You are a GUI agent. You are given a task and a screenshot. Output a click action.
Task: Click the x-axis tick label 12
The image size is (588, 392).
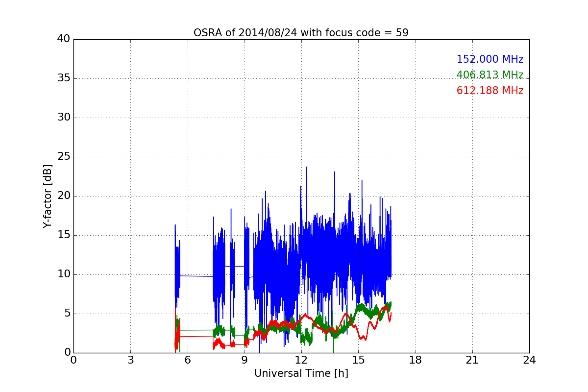click(x=301, y=360)
